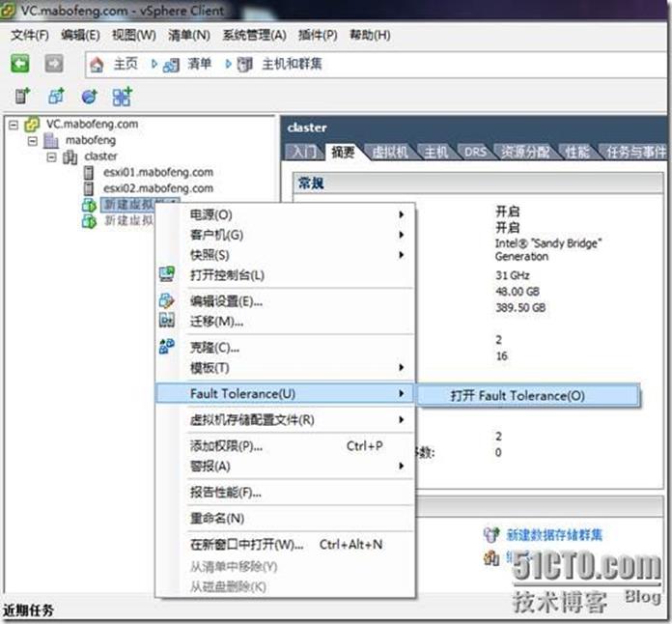Select 在新窗口中打开(W)... menu entry
Screen dimensions: 672x624
click(285, 545)
